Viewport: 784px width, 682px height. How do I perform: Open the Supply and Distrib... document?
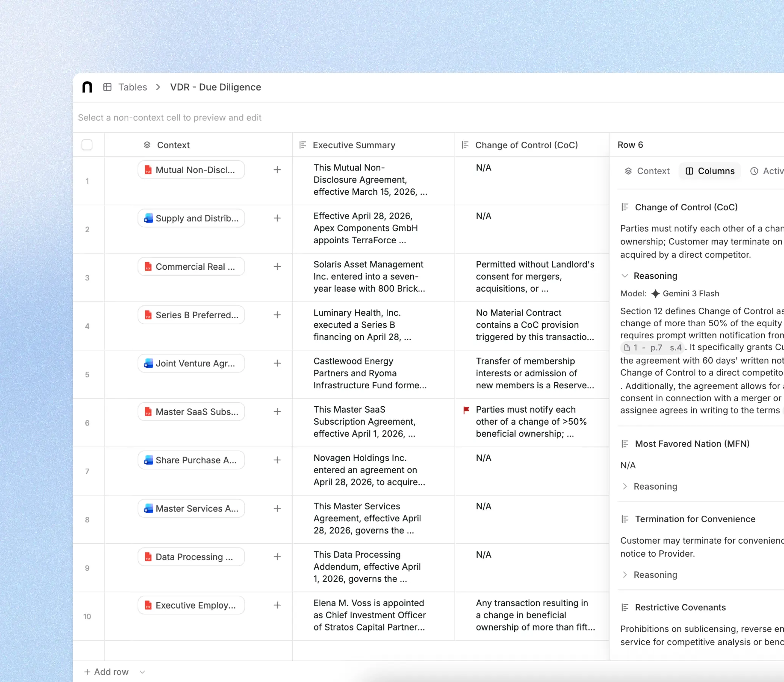[191, 218]
